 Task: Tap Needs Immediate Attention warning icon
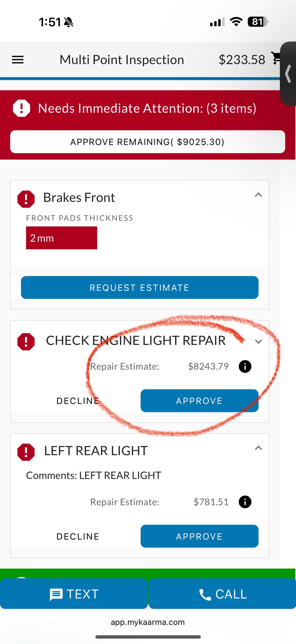click(x=22, y=108)
